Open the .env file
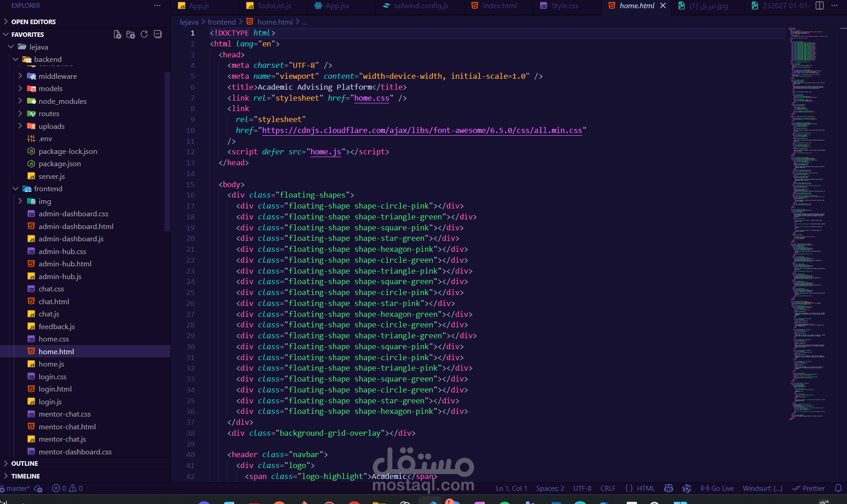Image resolution: width=847 pixels, height=504 pixels. [45, 138]
